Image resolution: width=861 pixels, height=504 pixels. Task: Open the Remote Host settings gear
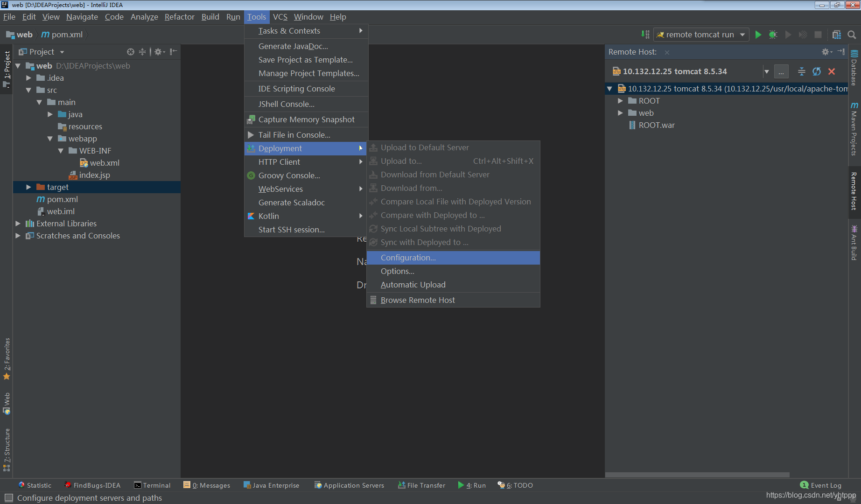826,52
